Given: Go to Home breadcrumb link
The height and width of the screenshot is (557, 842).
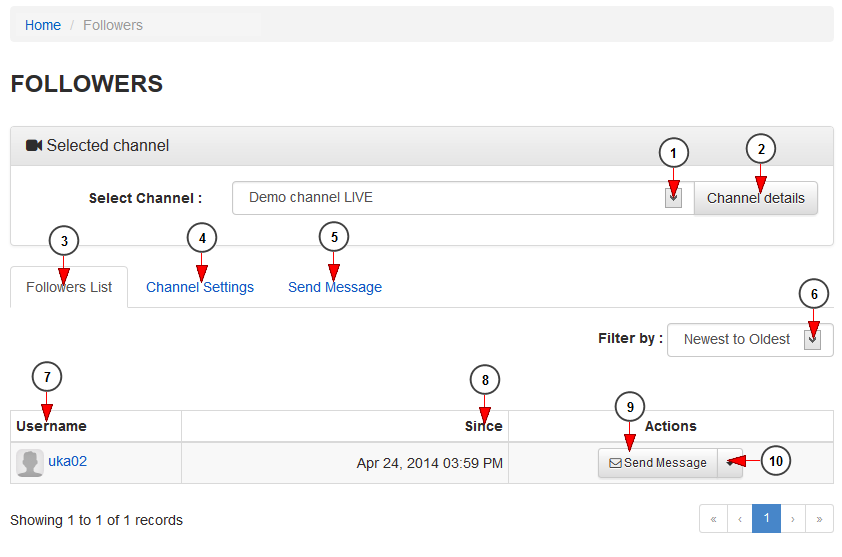Looking at the screenshot, I should [x=43, y=25].
